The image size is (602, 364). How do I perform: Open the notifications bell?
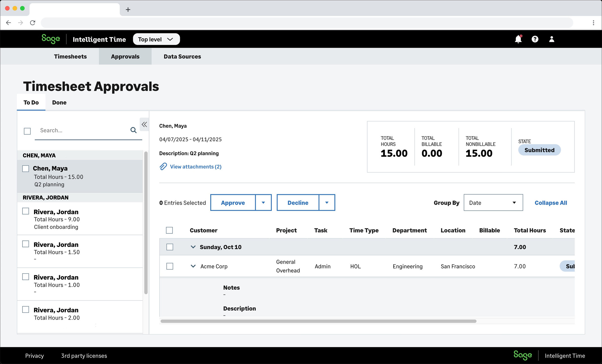518,39
